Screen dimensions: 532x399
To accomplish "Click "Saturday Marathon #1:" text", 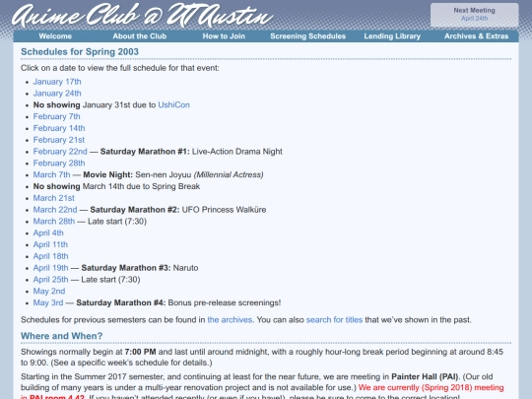I will (145, 152).
